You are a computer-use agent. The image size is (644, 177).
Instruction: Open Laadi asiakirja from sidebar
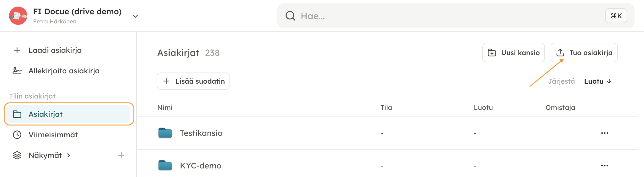coord(55,51)
